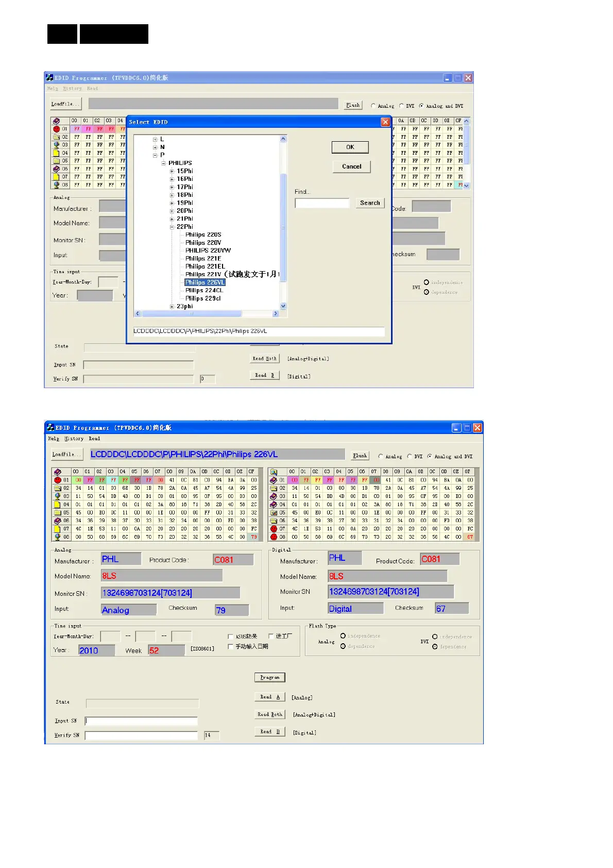Select the DVI radio in the loaded 226VL window
The width and height of the screenshot is (613, 868).
point(410,456)
